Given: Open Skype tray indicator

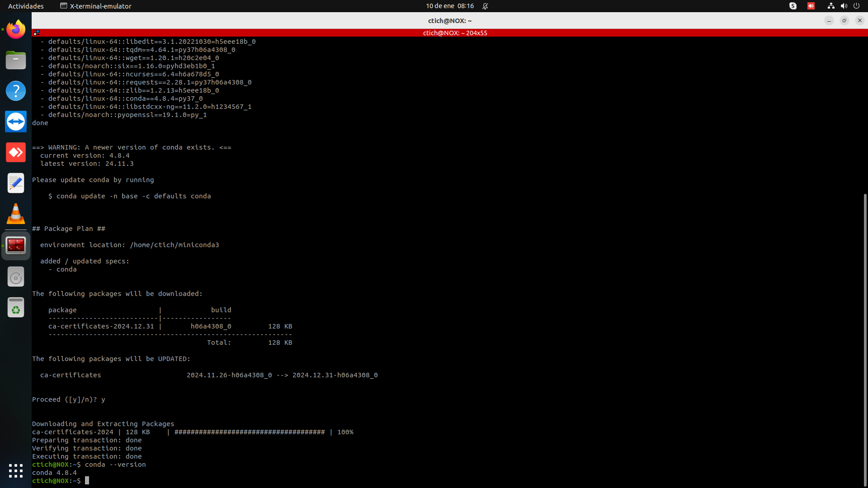Looking at the screenshot, I should [x=793, y=6].
